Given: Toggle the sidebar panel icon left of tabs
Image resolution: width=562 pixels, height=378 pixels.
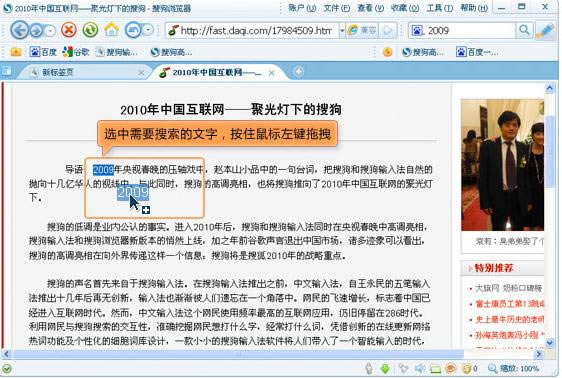Looking at the screenshot, I should click(x=6, y=71).
